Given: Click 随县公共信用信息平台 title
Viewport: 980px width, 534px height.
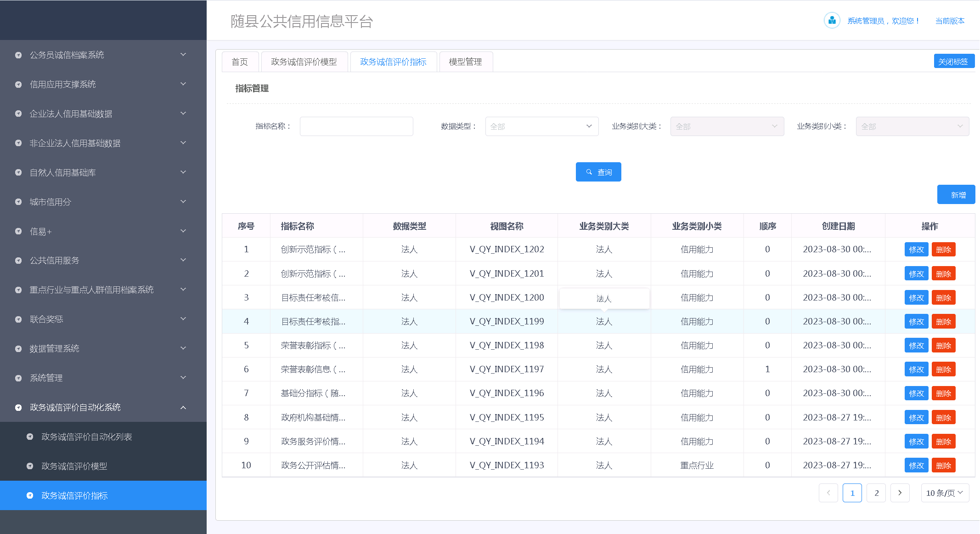Looking at the screenshot, I should point(302,21).
